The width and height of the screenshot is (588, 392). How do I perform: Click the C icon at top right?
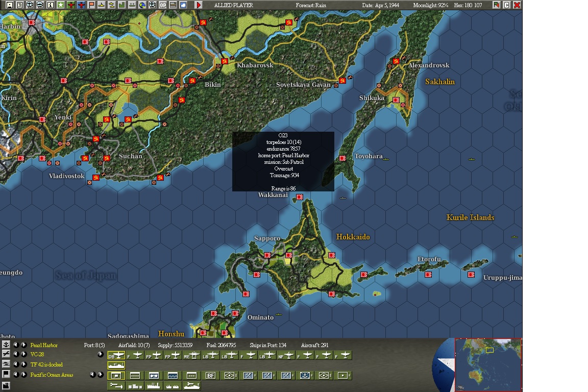[507, 5]
